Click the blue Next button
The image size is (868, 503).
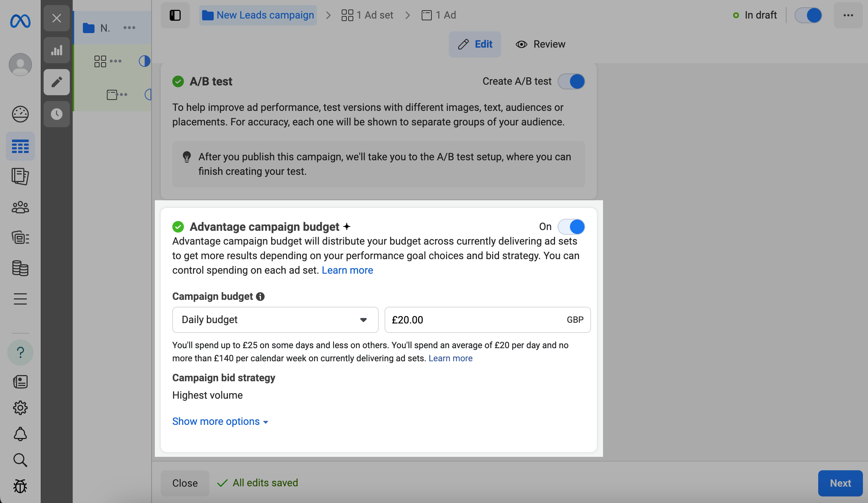tap(840, 483)
